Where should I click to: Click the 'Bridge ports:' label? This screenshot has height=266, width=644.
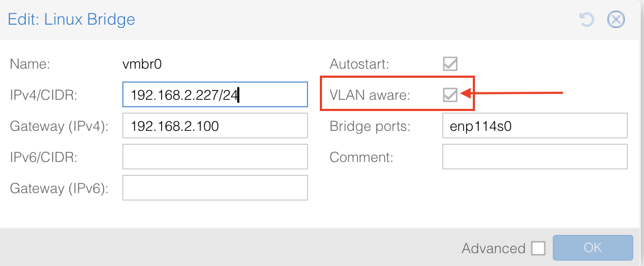(370, 127)
